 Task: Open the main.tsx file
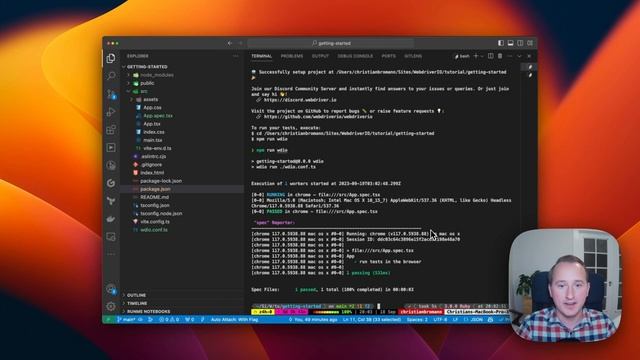click(x=153, y=140)
